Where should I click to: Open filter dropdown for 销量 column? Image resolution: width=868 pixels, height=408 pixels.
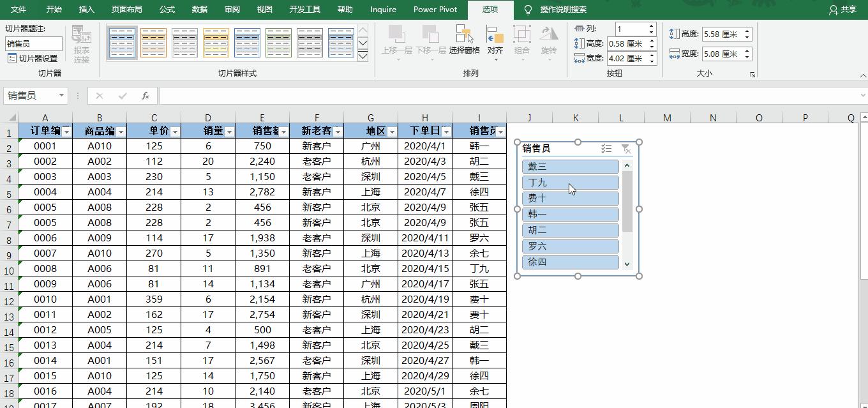229,132
